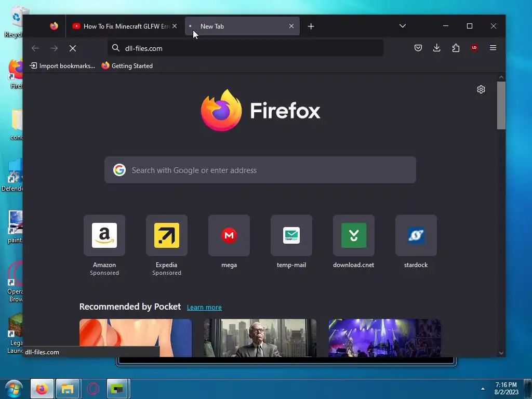
Task: Click Import bookmarks in the bookmarks bar
Action: point(62,66)
